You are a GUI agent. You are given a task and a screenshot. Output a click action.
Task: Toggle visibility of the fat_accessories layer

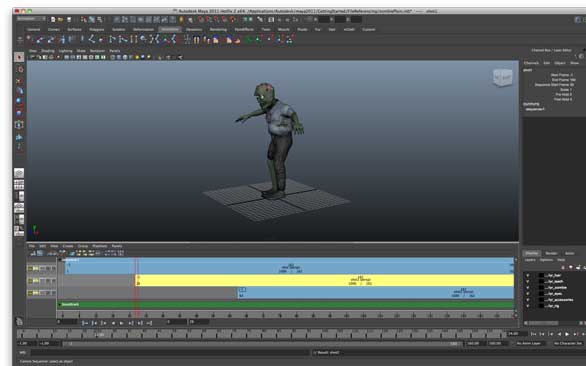tap(528, 299)
